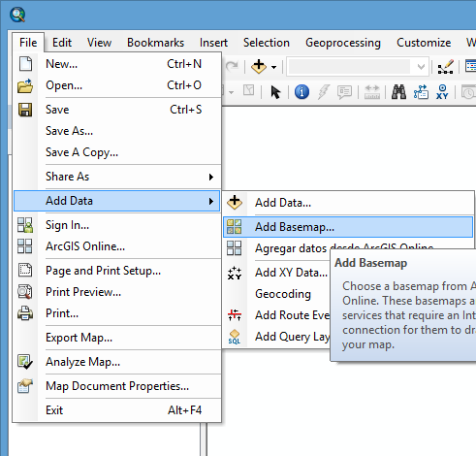Open the Geoprocessing menu
Screen dimensions: 476x456
[x=343, y=43]
